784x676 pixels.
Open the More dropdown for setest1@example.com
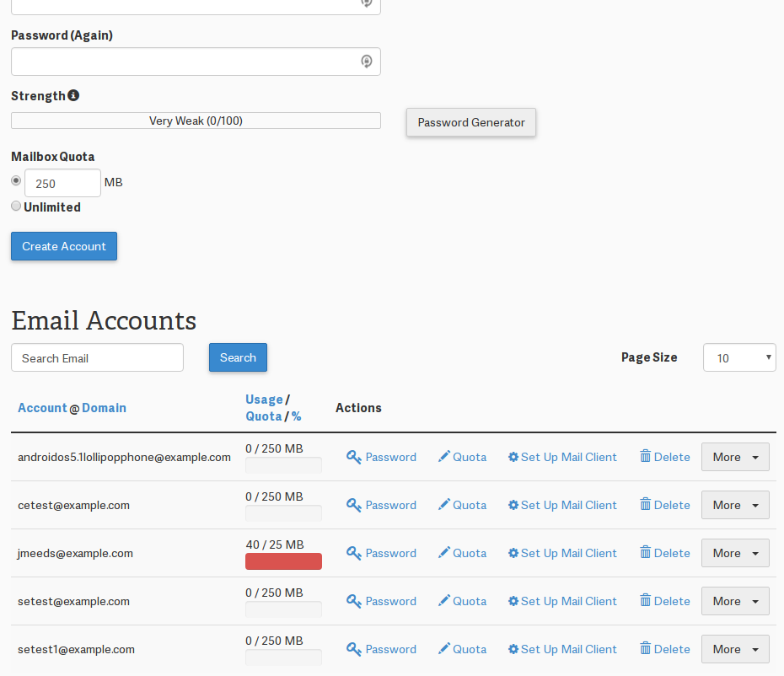pyautogui.click(x=735, y=649)
